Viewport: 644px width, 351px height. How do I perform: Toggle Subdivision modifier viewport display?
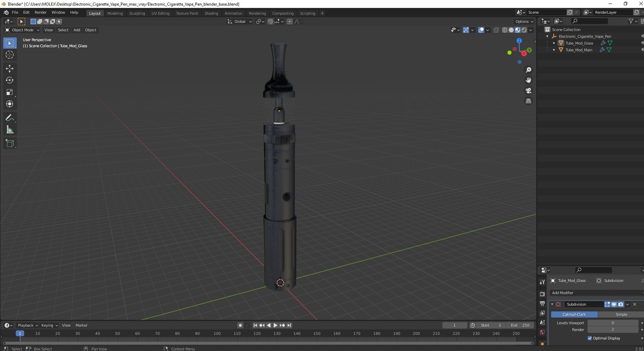[614, 304]
